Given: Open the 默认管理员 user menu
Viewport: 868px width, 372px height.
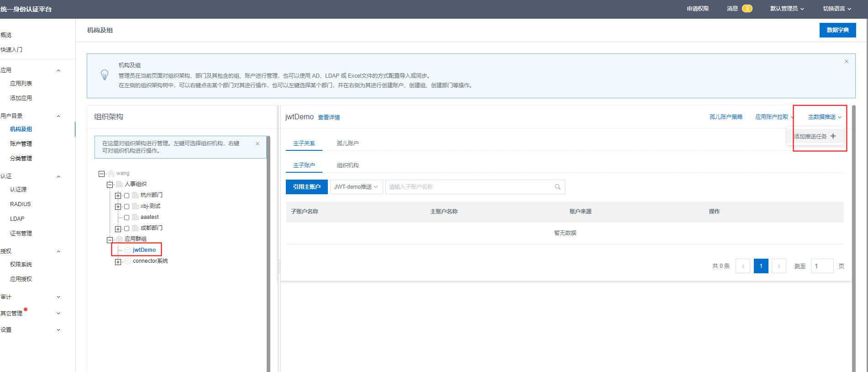Looking at the screenshot, I should point(787,9).
